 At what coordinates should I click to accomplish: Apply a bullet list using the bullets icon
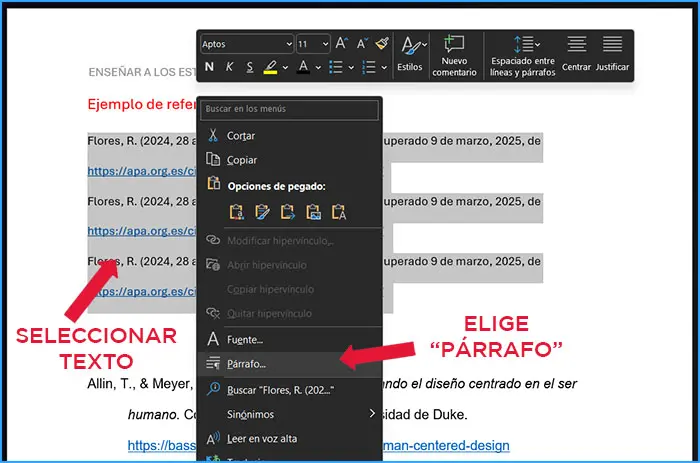[x=336, y=67]
